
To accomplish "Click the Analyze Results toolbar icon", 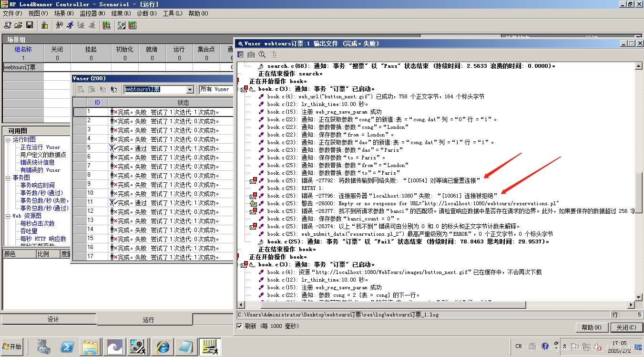I will (107, 25).
